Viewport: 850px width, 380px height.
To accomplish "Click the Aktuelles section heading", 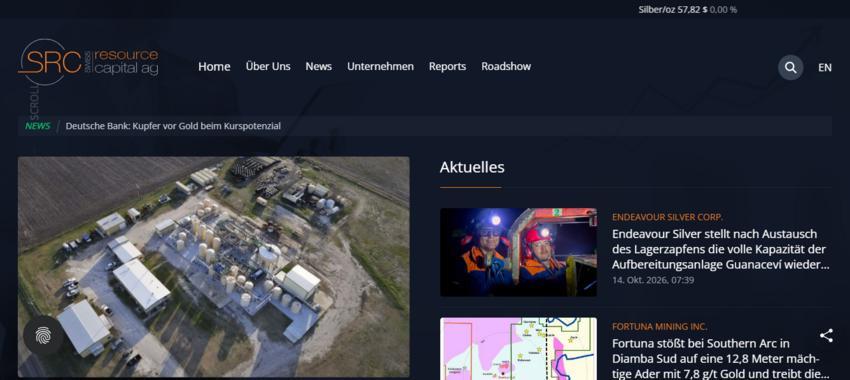I will (472, 167).
